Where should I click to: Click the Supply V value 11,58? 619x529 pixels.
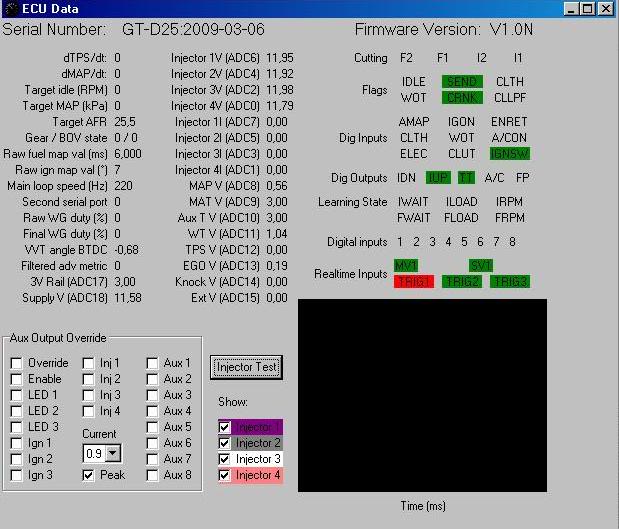click(x=128, y=298)
